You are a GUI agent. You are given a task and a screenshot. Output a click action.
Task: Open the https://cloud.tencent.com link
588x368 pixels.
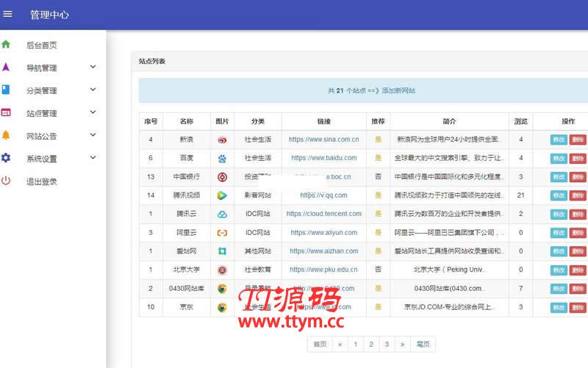323,214
